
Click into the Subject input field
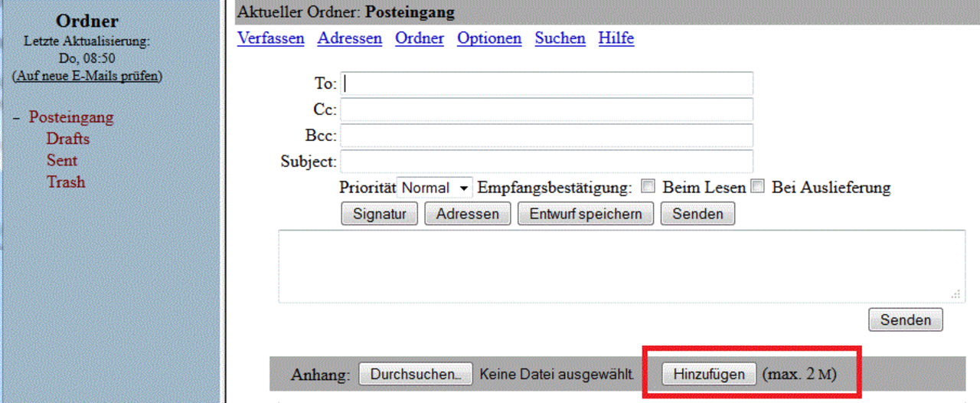[x=547, y=162]
